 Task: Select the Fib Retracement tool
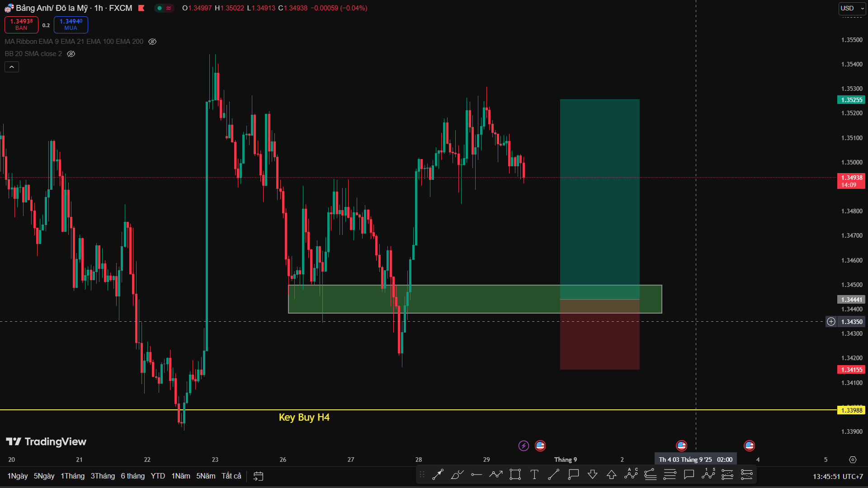(x=650, y=474)
